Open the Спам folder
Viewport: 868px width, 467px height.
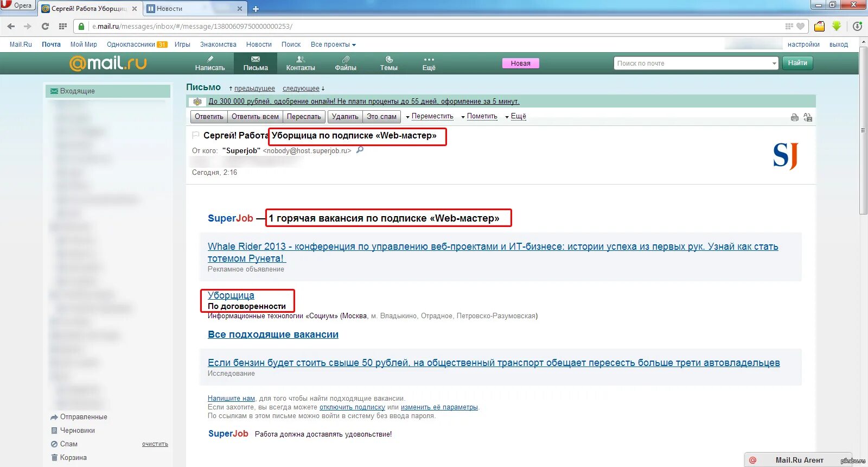[68, 444]
